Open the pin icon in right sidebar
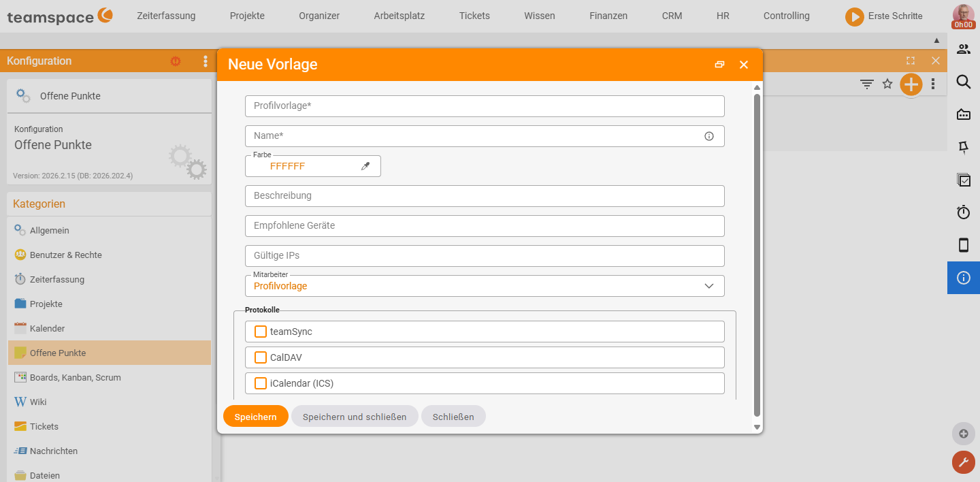The width and height of the screenshot is (980, 482). coord(964,147)
